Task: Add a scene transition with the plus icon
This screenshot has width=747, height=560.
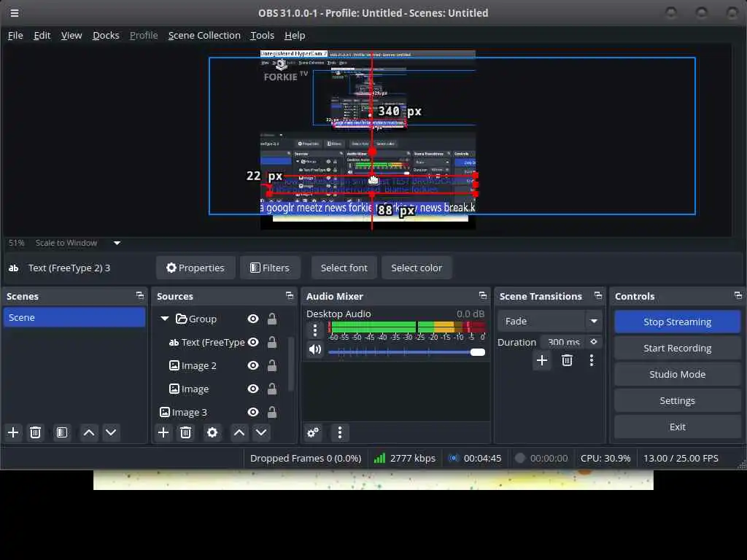Action: [x=542, y=360]
